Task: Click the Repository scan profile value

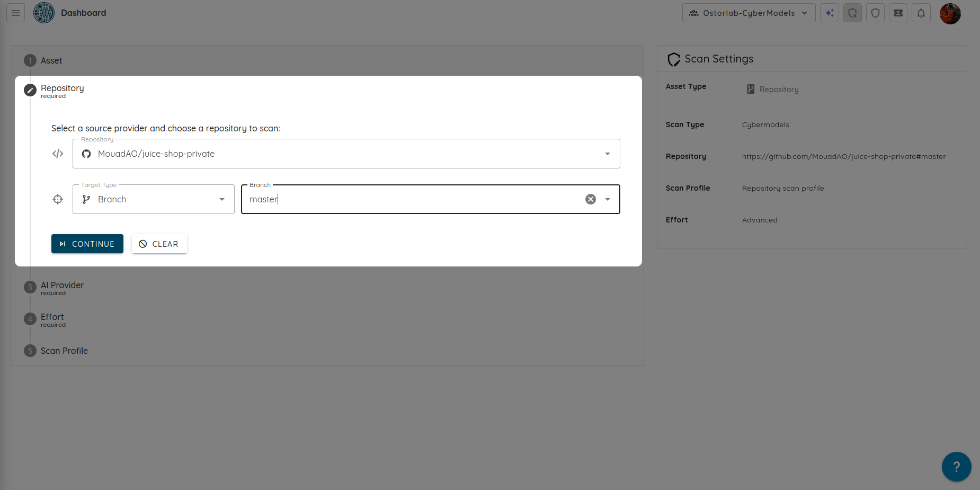Action: [x=783, y=188]
